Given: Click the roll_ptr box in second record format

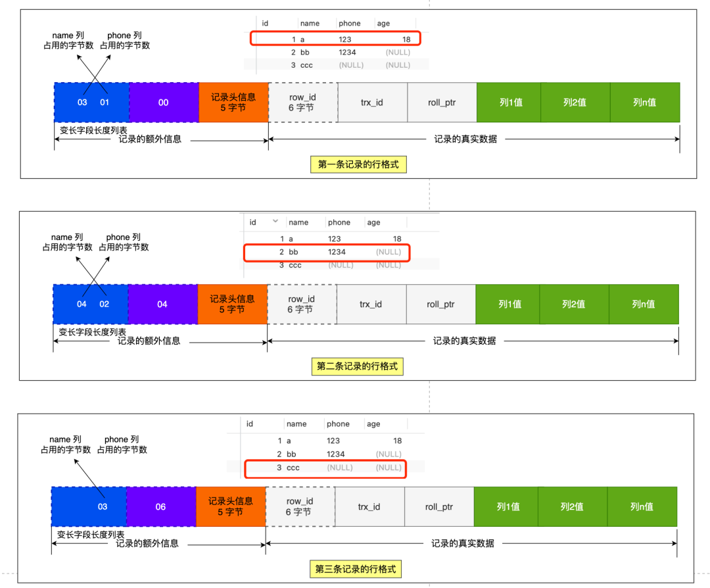Looking at the screenshot, I should pos(441,304).
